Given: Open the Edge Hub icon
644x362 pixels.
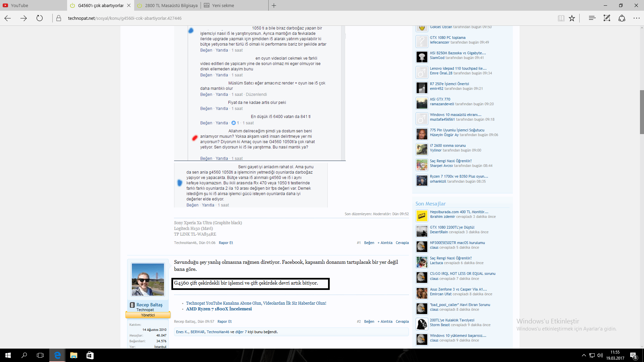Looking at the screenshot, I should (x=592, y=18).
